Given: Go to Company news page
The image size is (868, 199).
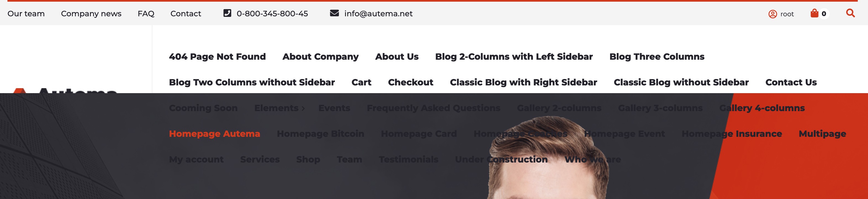Looking at the screenshot, I should pyautogui.click(x=91, y=14).
